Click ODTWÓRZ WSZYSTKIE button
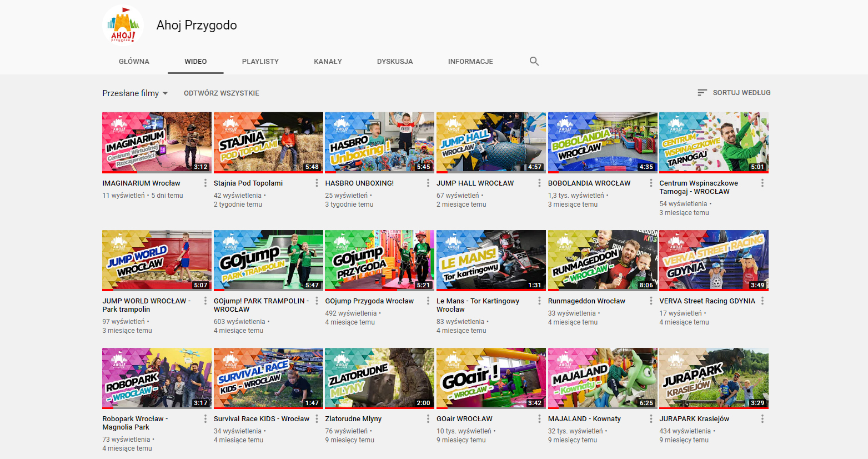Viewport: 868px width, 459px height. (222, 93)
